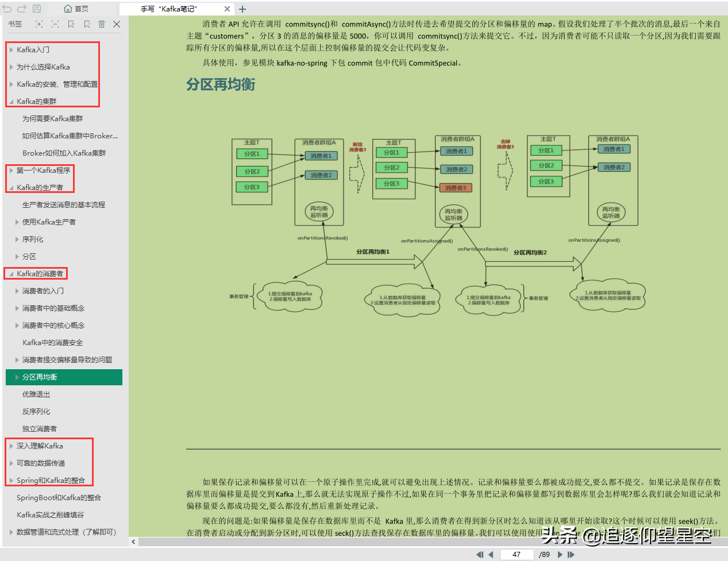Expand the 使用Kafka生产者 bookmark

(x=17, y=222)
